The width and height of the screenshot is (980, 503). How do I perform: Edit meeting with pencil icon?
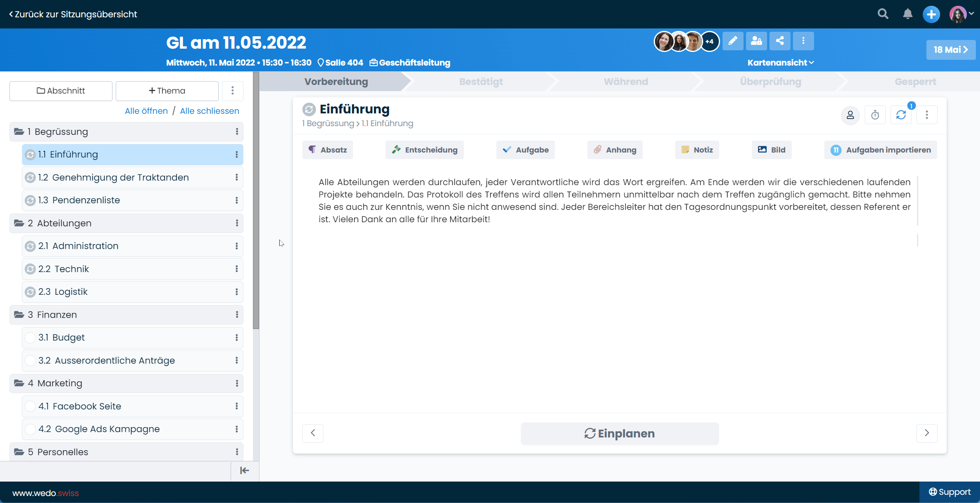(733, 41)
